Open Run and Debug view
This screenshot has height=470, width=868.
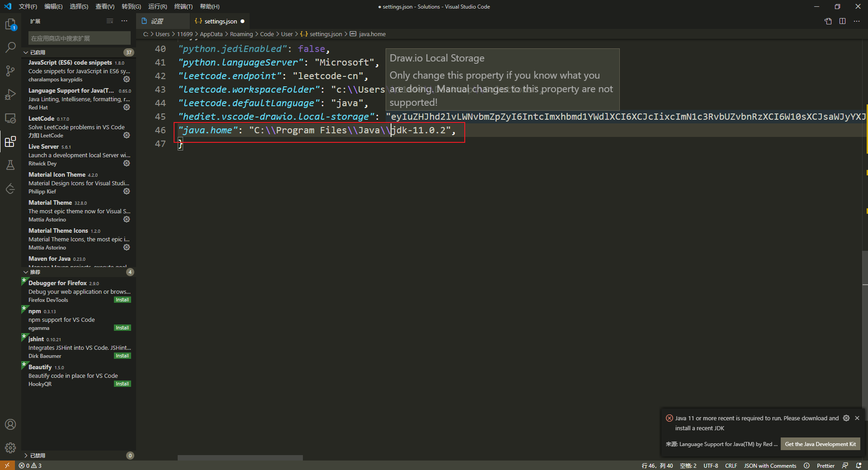click(x=10, y=94)
